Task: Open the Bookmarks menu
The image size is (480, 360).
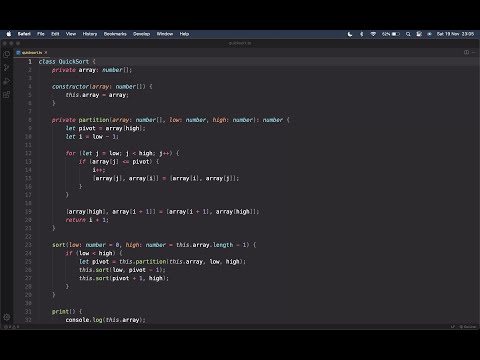Action: point(115,34)
